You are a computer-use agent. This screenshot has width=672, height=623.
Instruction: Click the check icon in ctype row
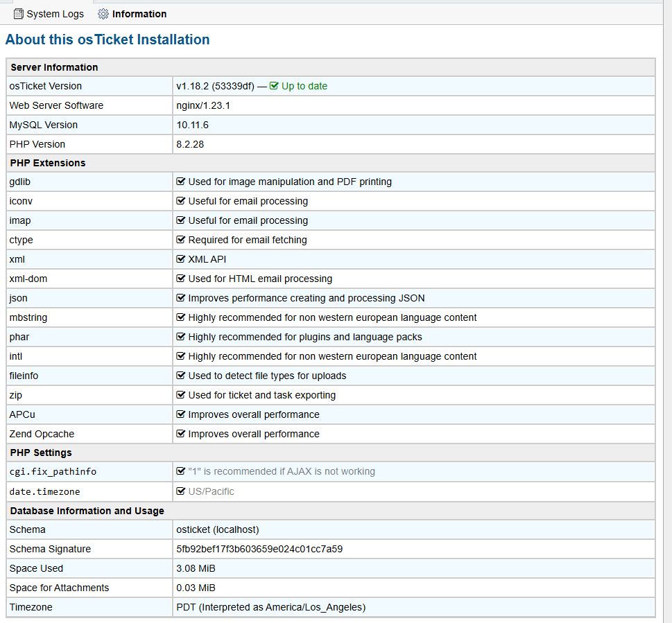(x=180, y=240)
